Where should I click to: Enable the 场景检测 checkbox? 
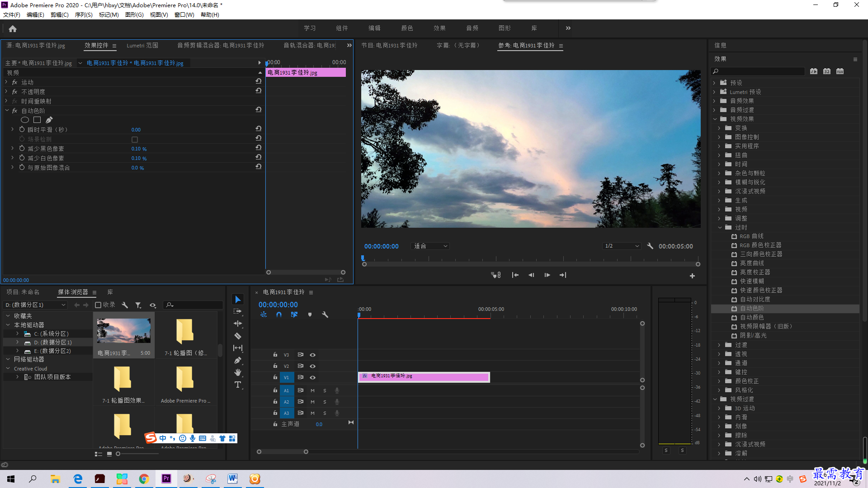[135, 139]
